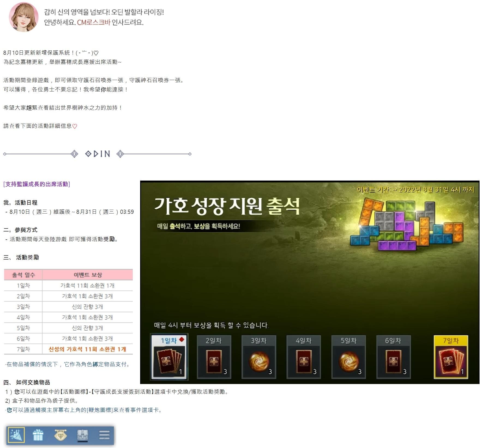Select the 4일차 reward card
The width and height of the screenshot is (482, 448).
[303, 357]
